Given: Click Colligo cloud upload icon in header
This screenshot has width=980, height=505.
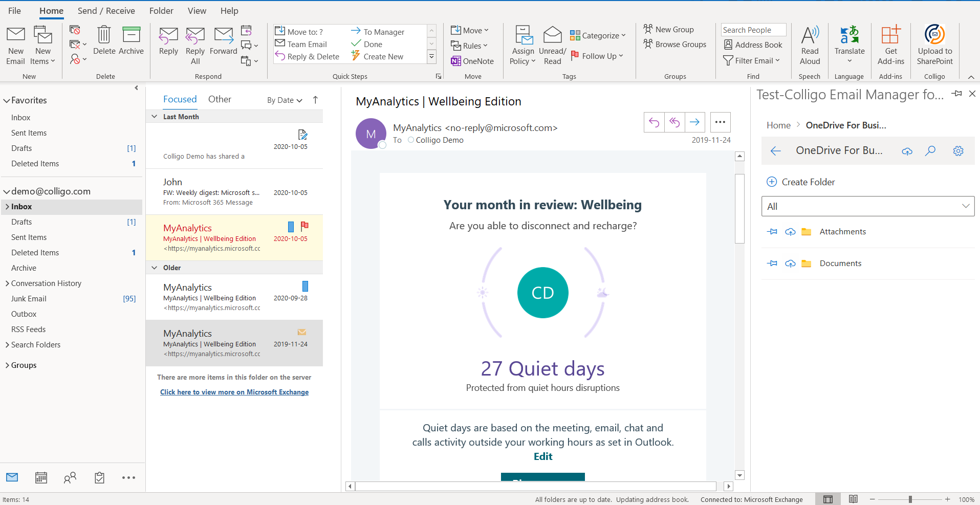Looking at the screenshot, I should click(907, 151).
